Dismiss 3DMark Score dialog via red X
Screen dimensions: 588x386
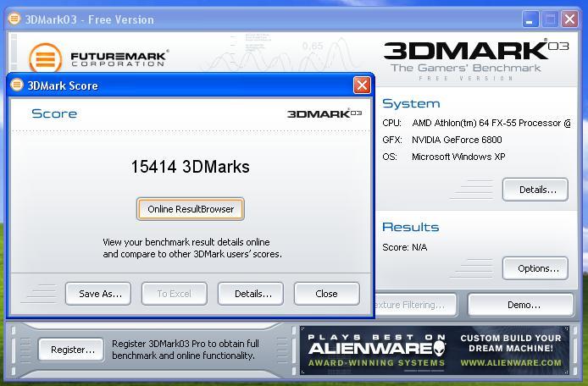pos(362,85)
